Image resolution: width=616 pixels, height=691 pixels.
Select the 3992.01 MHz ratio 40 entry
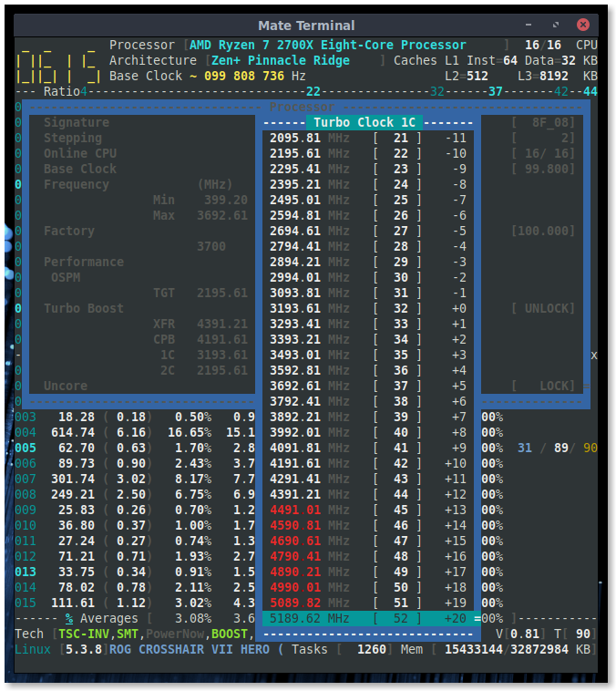point(368,432)
